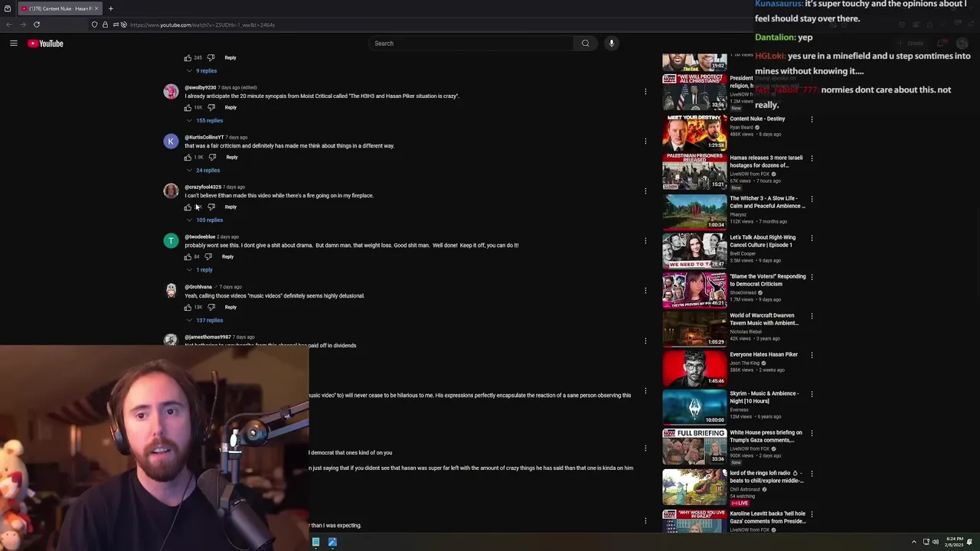Dislike the comment by @swolby9230
The image size is (980, 551).
coord(211,108)
